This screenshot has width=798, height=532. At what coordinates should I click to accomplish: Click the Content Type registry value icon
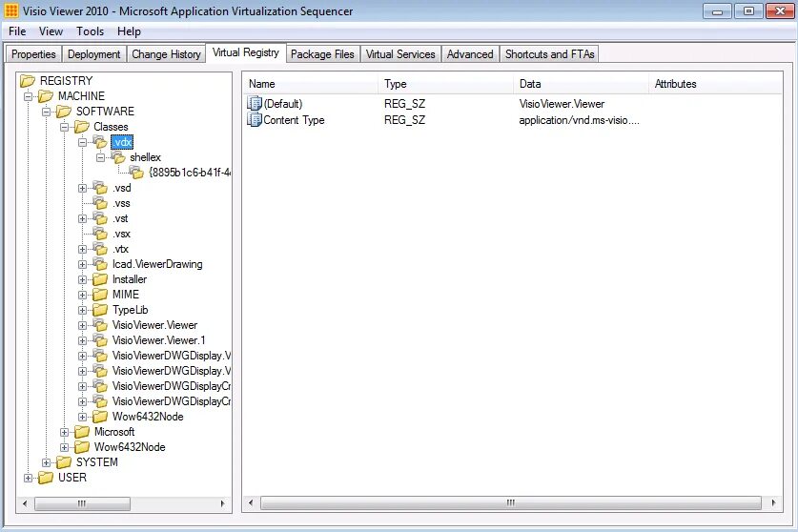[x=255, y=119]
